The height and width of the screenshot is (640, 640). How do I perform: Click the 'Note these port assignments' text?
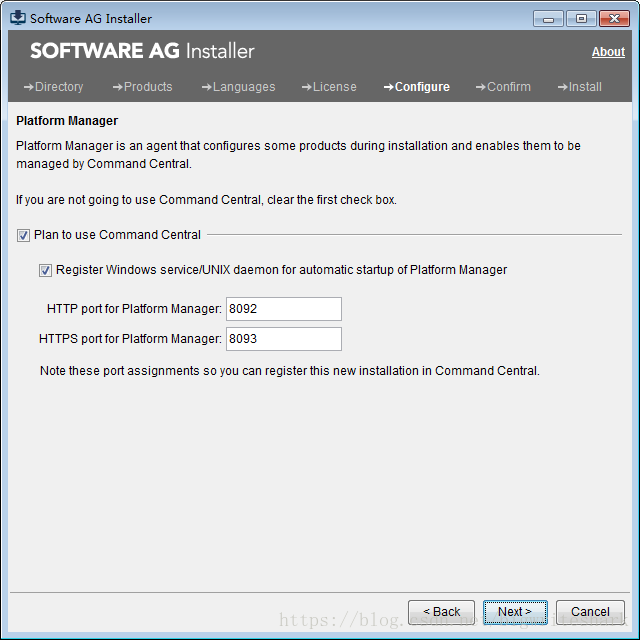pos(289,371)
